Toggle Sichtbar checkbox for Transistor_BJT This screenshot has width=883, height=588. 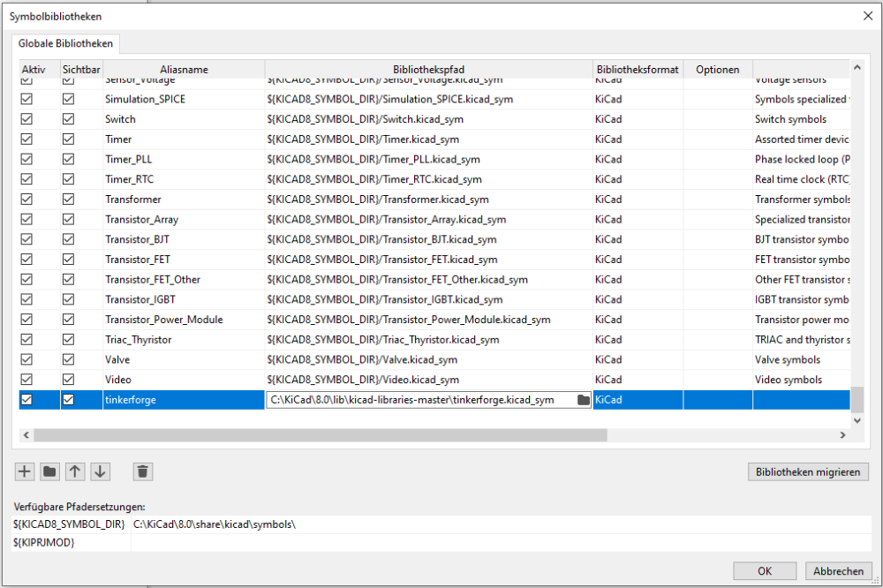tap(68, 239)
